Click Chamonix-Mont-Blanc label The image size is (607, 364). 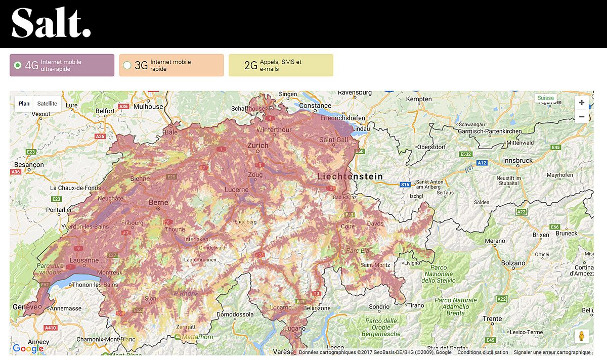pyautogui.click(x=106, y=339)
